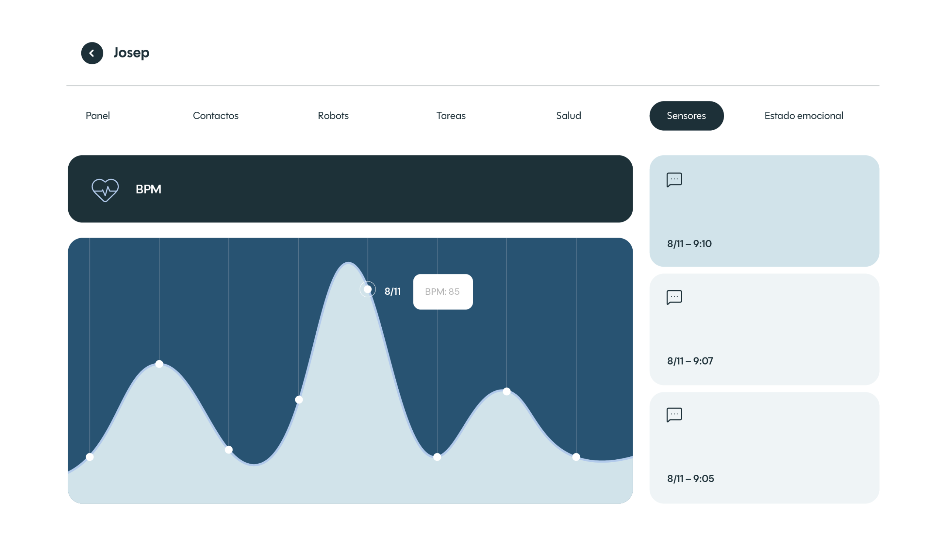Open the Estado emocional tab
The image size is (945, 560).
(x=804, y=116)
